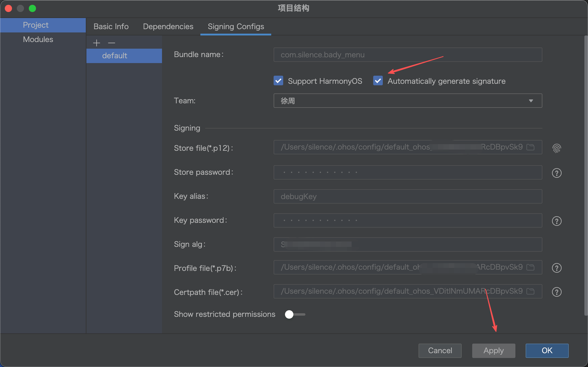Click help icon next to Profile file

(x=556, y=268)
